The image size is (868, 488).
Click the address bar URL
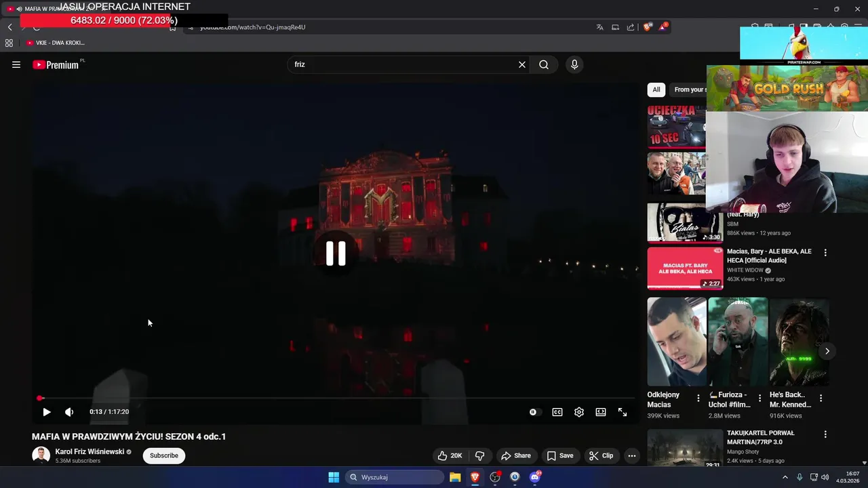point(252,27)
